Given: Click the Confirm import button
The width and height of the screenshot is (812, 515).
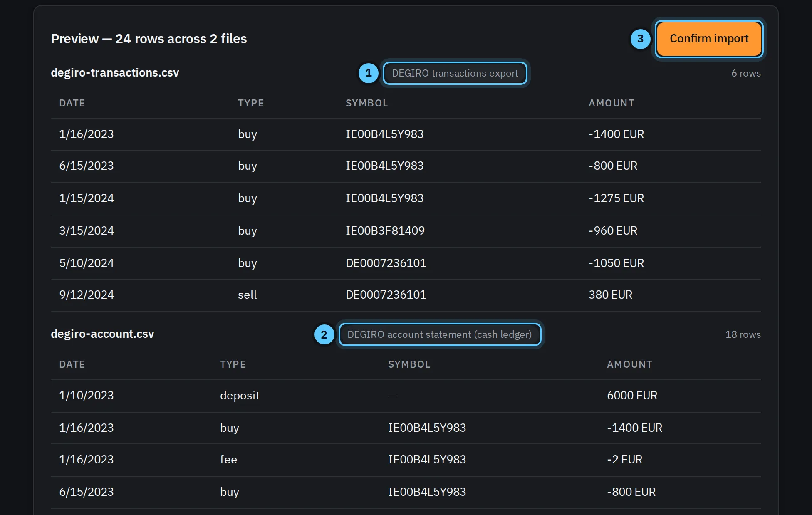Looking at the screenshot, I should 709,39.
